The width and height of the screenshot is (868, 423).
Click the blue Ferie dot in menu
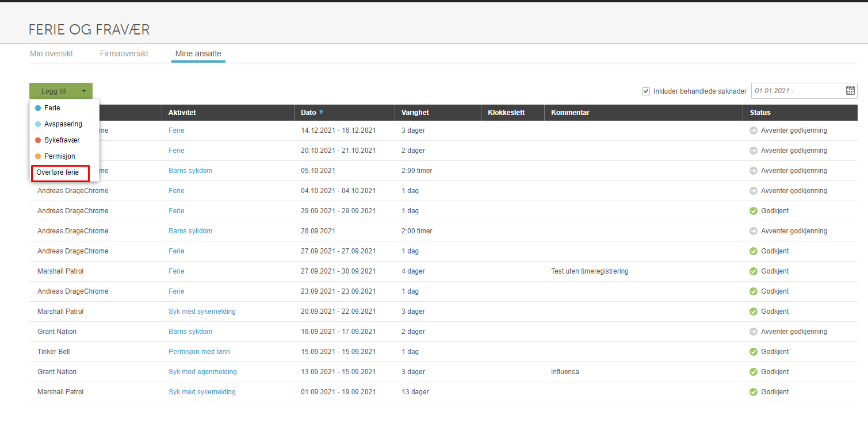coord(38,108)
